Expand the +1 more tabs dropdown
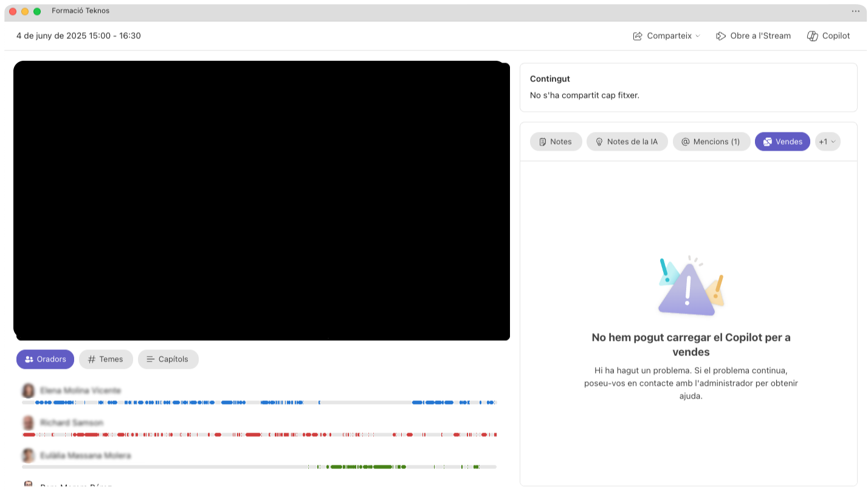 [828, 142]
